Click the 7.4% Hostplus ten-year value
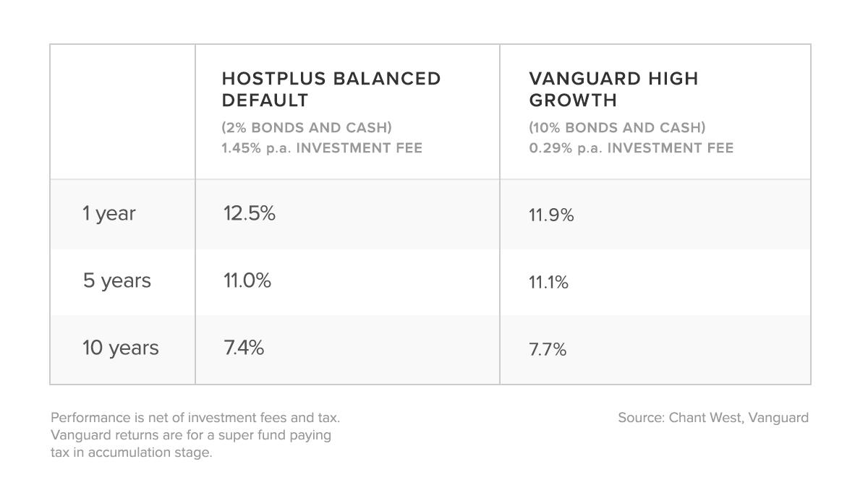Image resolution: width=868 pixels, height=485 pixels. (244, 348)
